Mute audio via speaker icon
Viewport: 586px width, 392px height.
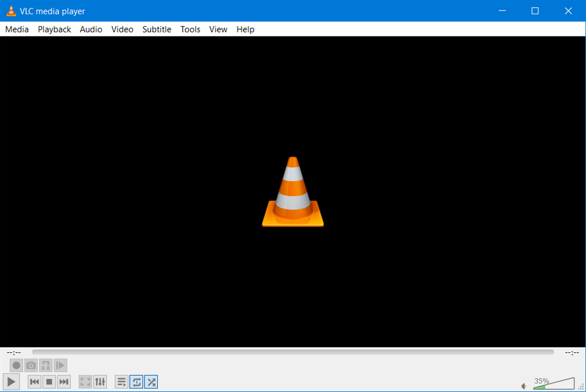[x=524, y=386]
